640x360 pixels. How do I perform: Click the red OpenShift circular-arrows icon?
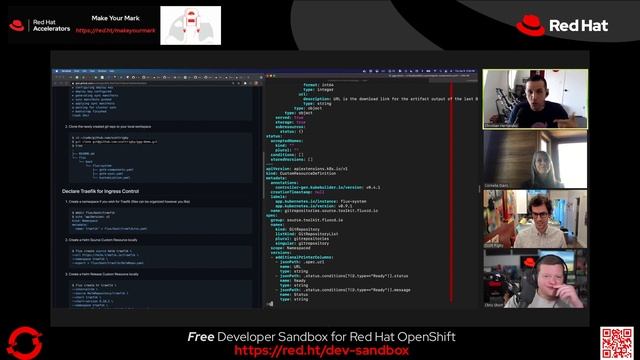click(24, 343)
